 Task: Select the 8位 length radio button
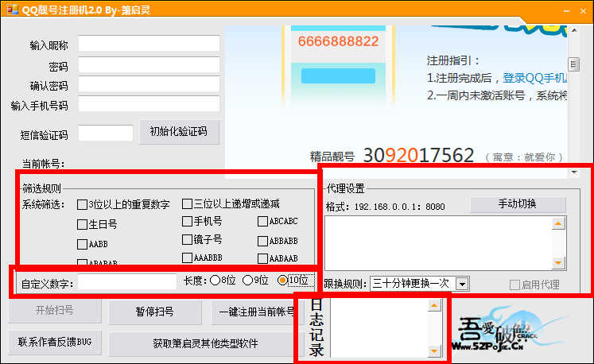(x=215, y=281)
